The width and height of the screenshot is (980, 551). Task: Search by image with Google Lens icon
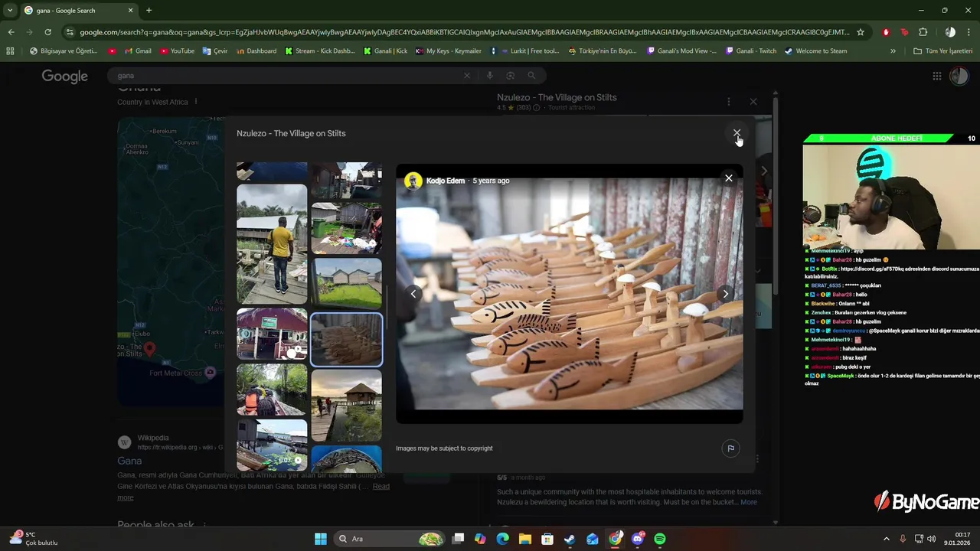click(511, 76)
